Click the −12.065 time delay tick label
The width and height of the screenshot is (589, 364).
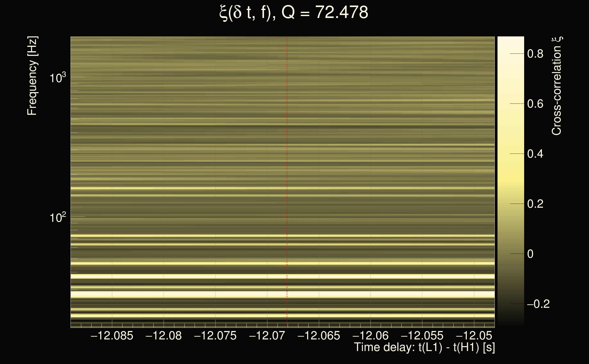pos(319,336)
